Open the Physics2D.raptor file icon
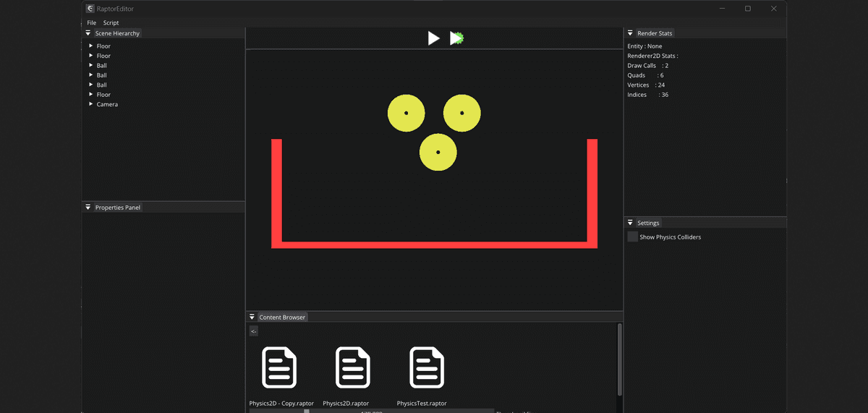Viewport: 868px width, 413px height. click(353, 368)
